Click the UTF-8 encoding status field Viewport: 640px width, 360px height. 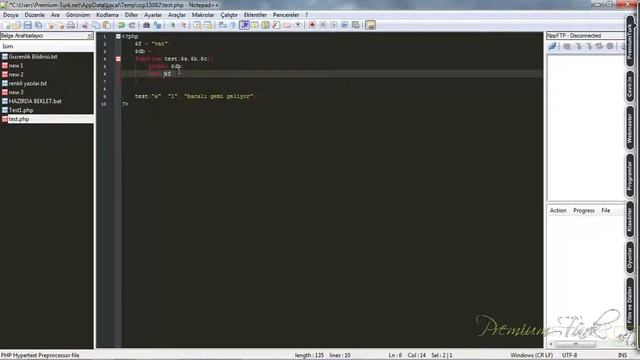pyautogui.click(x=569, y=356)
